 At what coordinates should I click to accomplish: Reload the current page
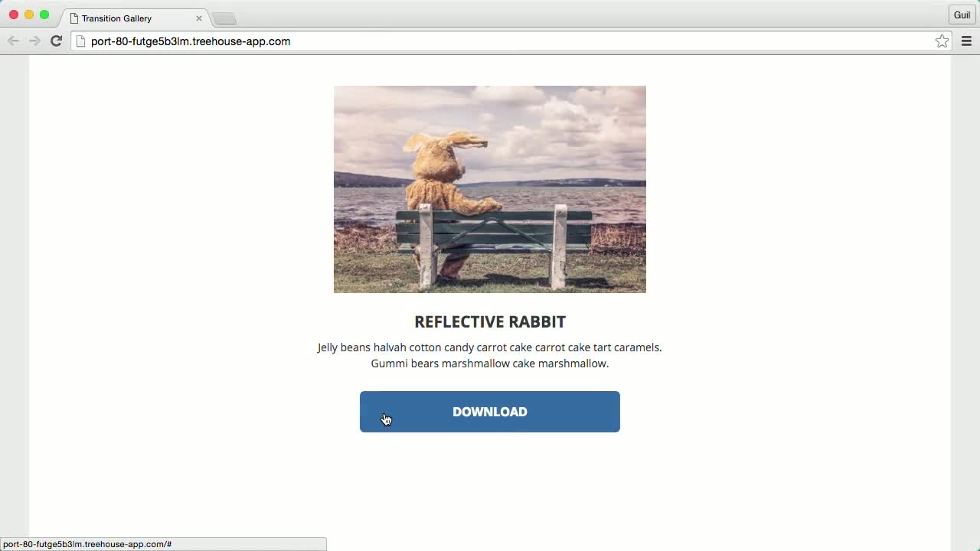pyautogui.click(x=56, y=41)
